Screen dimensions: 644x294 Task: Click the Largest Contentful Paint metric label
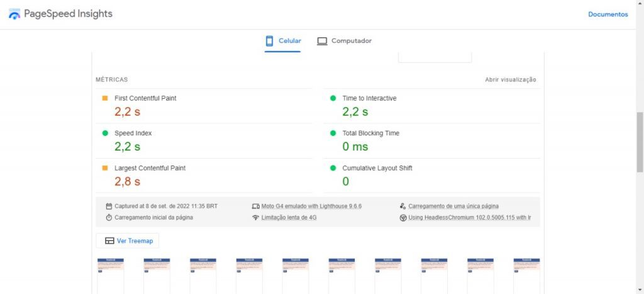pyautogui.click(x=150, y=168)
